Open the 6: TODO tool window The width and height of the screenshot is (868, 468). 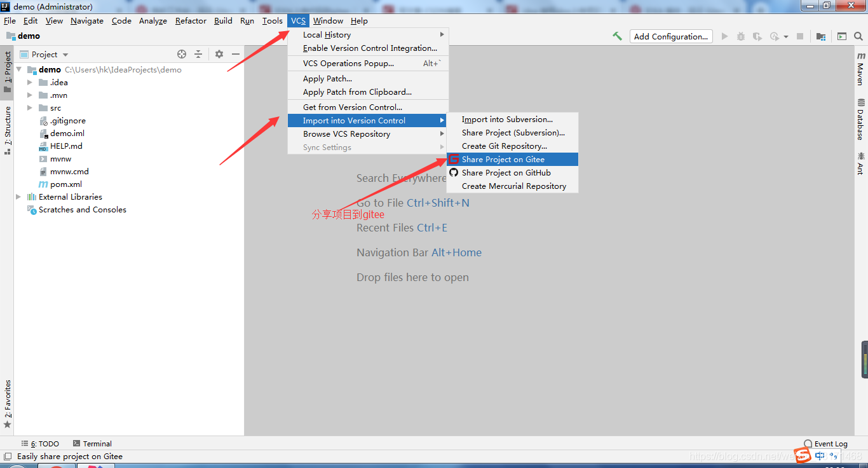39,443
